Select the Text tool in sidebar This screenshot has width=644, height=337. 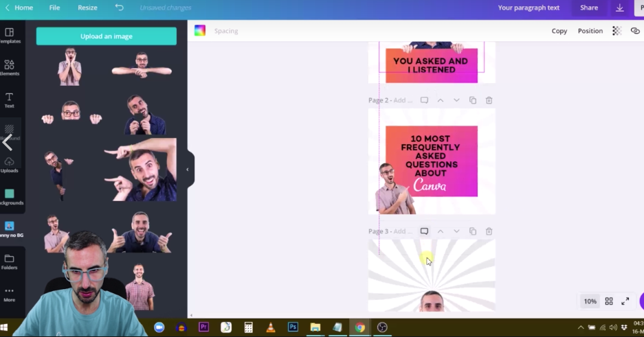pos(10,100)
